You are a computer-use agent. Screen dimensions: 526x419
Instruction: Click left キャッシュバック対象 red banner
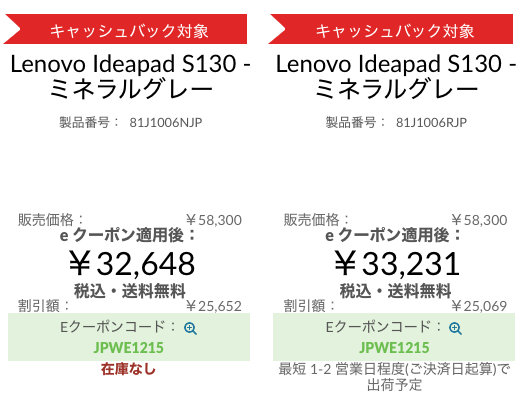(x=125, y=29)
